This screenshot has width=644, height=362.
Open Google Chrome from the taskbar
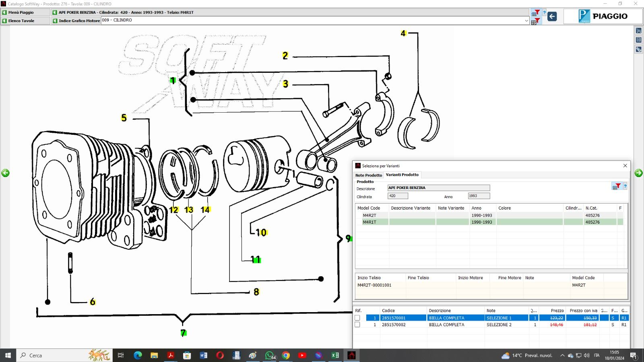coord(286,355)
